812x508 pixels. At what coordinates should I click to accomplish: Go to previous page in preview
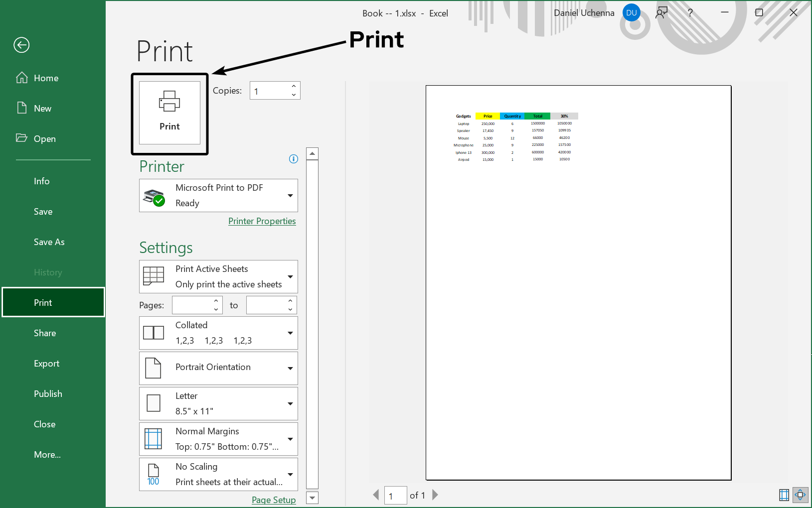pyautogui.click(x=376, y=495)
